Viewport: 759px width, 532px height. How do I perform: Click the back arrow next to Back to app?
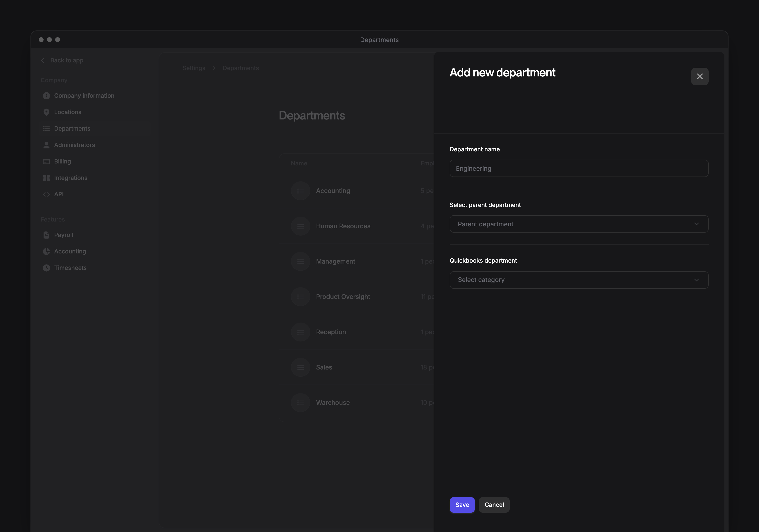[x=43, y=60]
